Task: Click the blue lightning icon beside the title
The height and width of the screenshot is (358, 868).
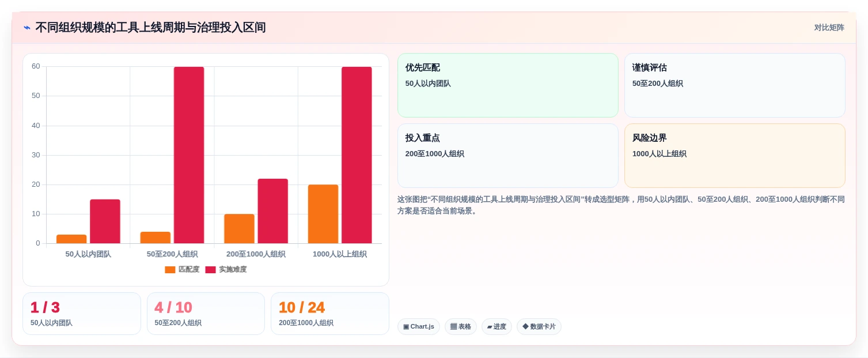Action: click(27, 28)
